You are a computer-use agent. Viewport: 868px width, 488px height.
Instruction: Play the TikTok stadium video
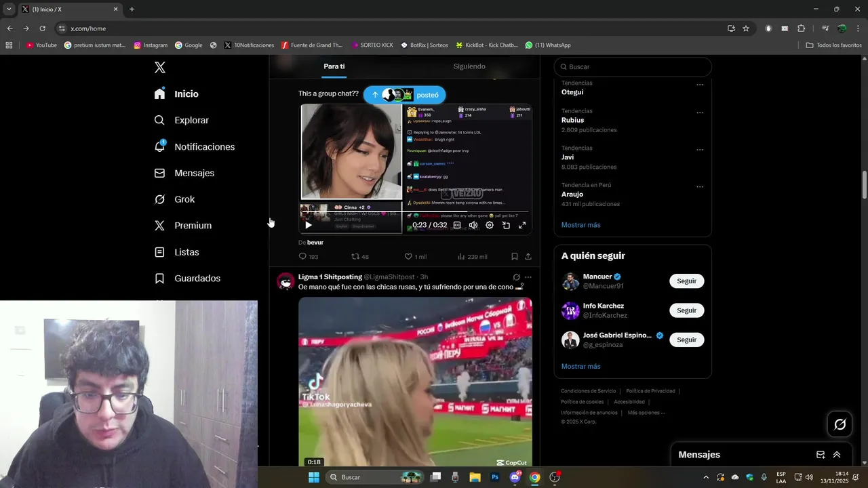415,382
